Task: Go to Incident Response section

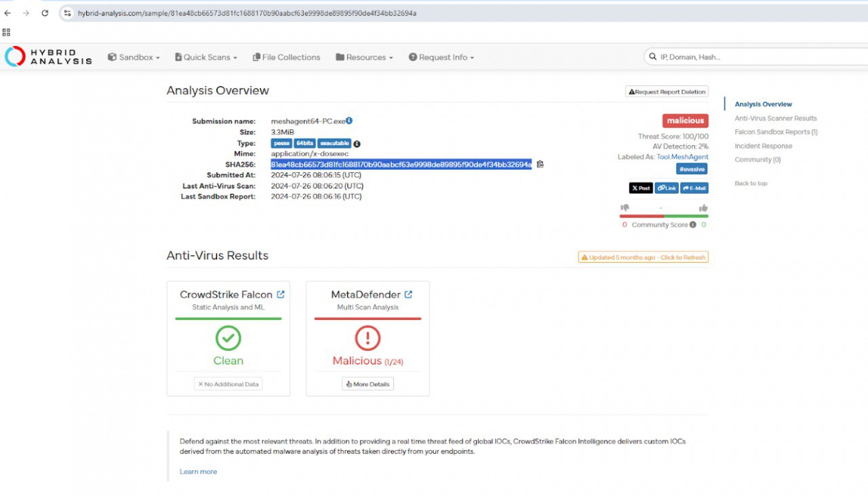Action: (763, 146)
